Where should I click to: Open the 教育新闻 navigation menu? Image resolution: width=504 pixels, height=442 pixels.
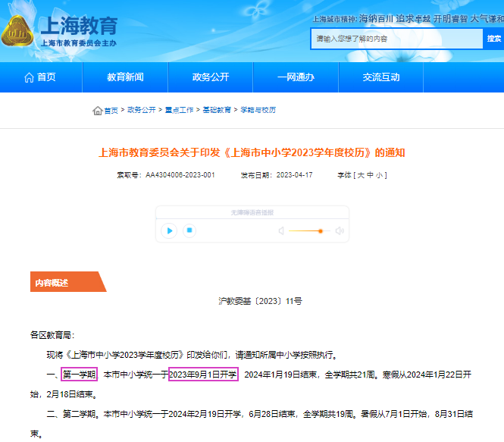tap(125, 77)
